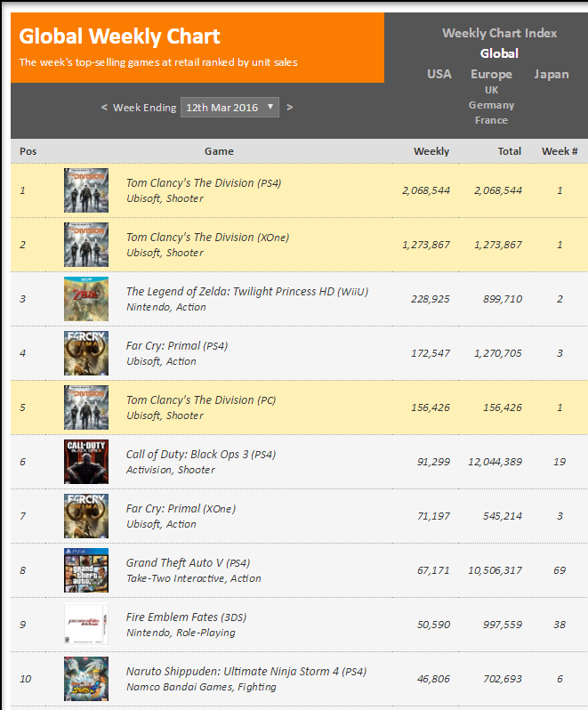Click Naruto Ultimate Ninja Storm 4 cover
This screenshot has width=588, height=710.
pyautogui.click(x=86, y=679)
